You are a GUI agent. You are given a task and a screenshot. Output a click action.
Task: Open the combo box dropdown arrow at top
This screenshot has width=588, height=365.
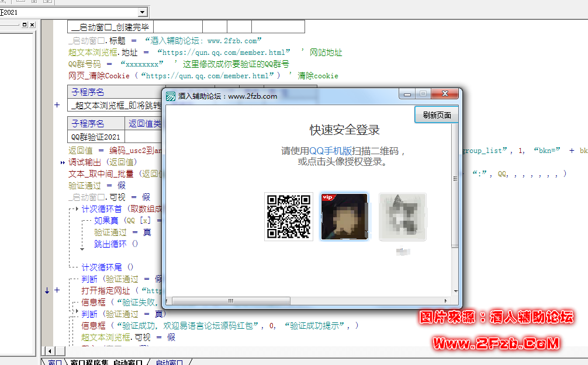click(x=143, y=12)
